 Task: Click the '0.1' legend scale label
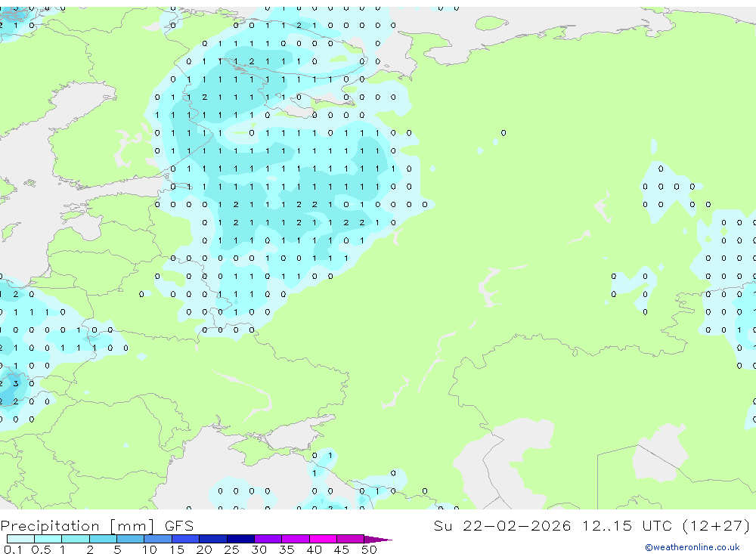pyautogui.click(x=13, y=549)
